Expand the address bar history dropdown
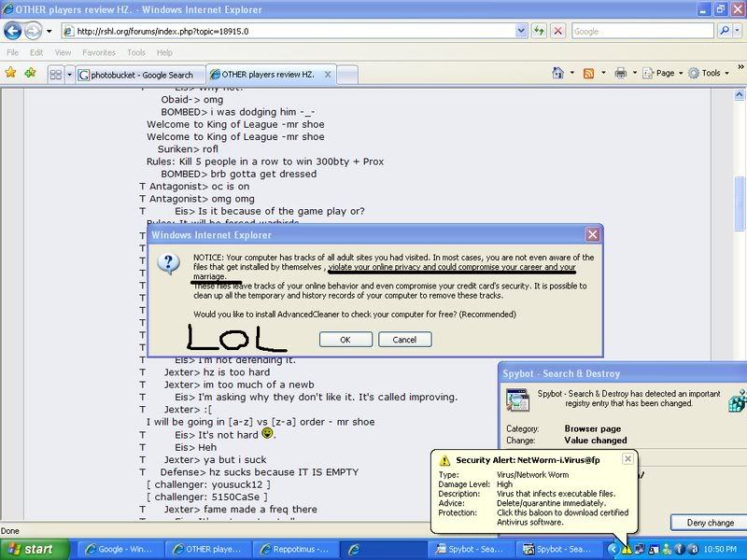The height and width of the screenshot is (560, 747). [x=521, y=32]
